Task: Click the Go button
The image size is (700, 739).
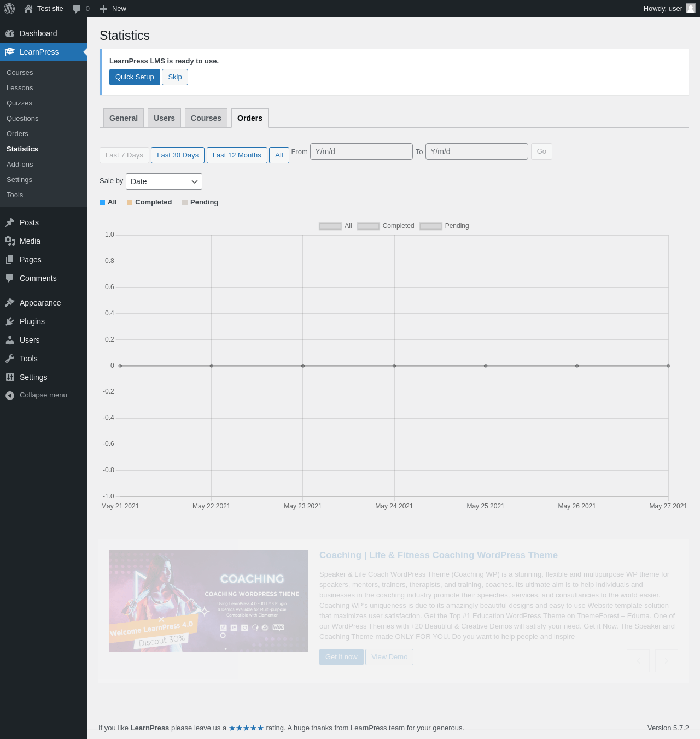Action: pos(541,151)
